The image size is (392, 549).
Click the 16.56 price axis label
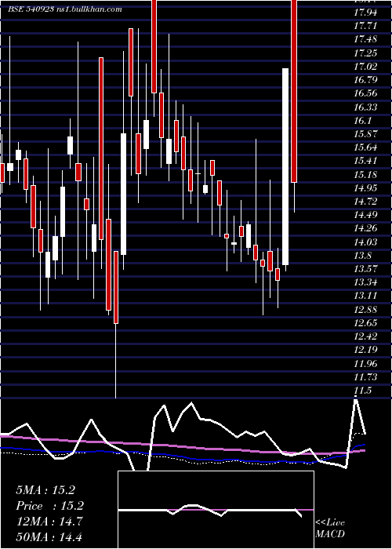[x=365, y=93]
